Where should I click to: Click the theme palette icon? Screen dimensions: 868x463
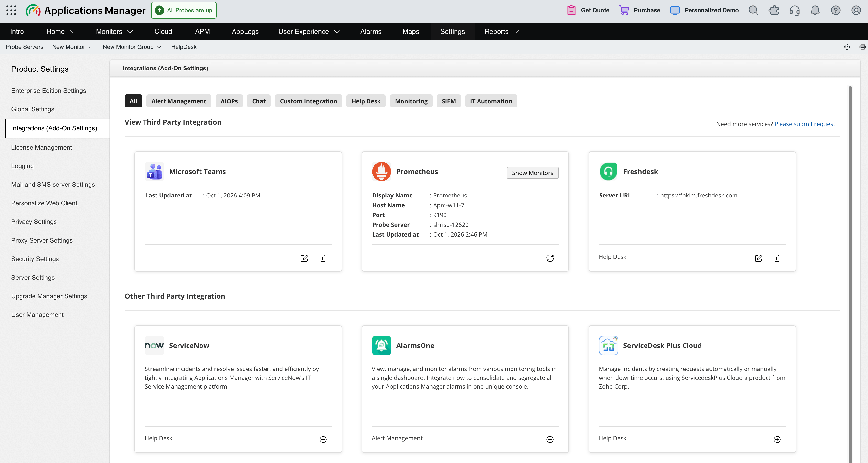point(847,47)
